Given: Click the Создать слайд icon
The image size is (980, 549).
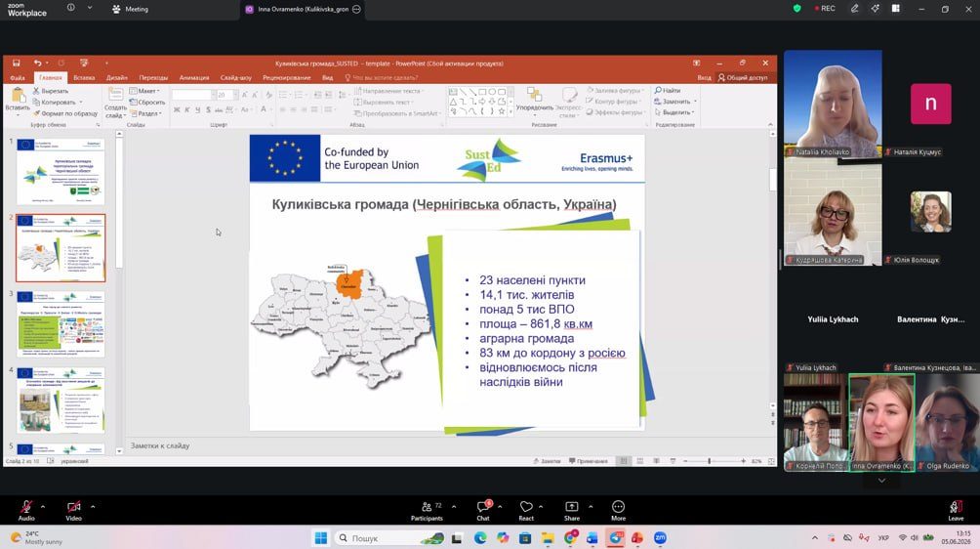Looking at the screenshot, I should pyautogui.click(x=115, y=95).
